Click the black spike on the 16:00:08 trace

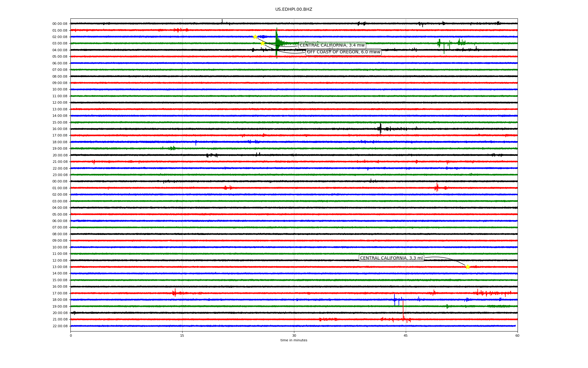[x=380, y=128]
